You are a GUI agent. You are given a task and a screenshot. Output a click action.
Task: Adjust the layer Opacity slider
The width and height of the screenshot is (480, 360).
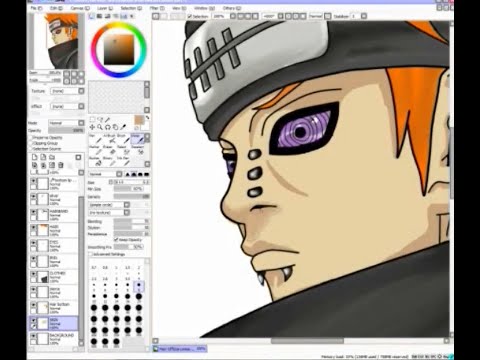click(x=66, y=131)
